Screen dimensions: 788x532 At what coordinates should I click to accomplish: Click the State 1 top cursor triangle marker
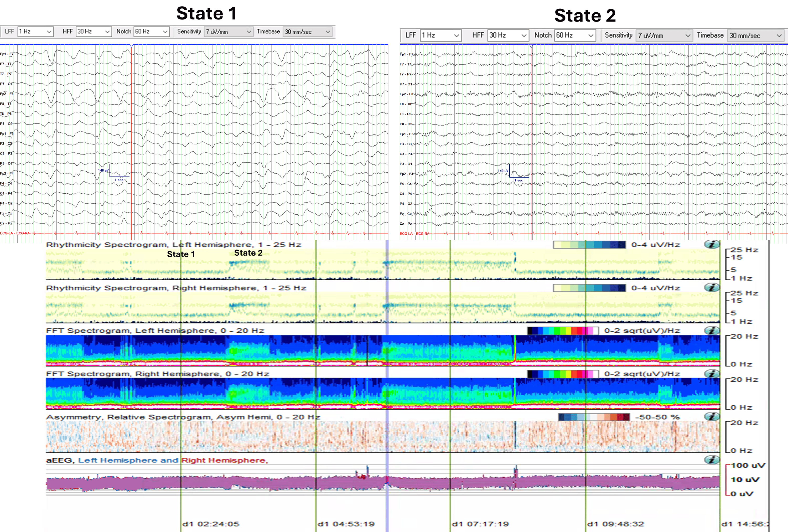coord(132,45)
